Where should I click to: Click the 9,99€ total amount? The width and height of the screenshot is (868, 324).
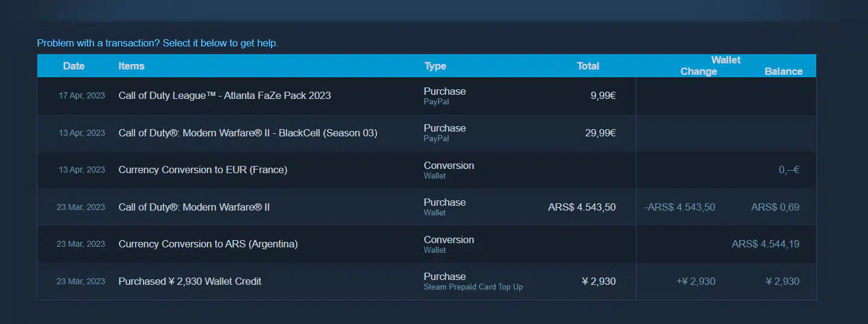point(603,95)
